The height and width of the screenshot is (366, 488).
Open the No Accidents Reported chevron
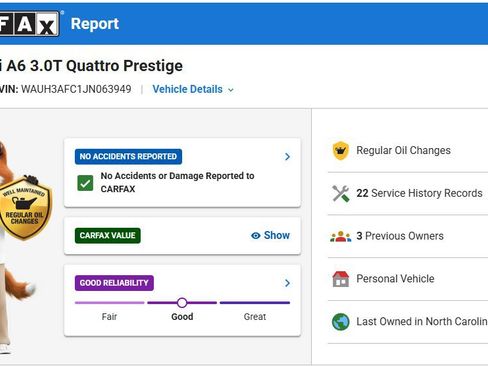[x=287, y=156]
